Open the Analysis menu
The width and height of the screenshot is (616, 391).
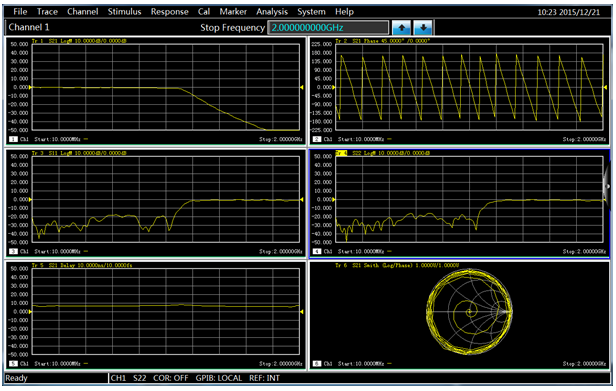(x=272, y=12)
